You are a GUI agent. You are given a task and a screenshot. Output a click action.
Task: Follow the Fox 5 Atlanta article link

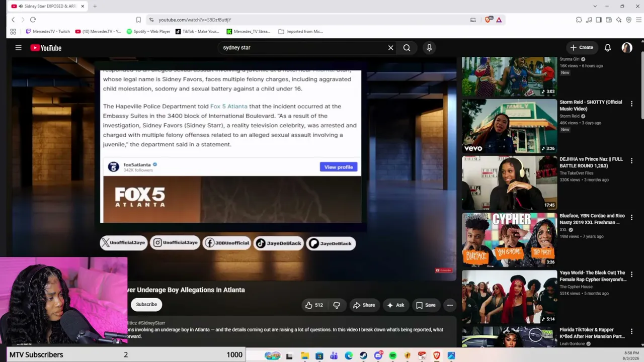click(x=229, y=106)
